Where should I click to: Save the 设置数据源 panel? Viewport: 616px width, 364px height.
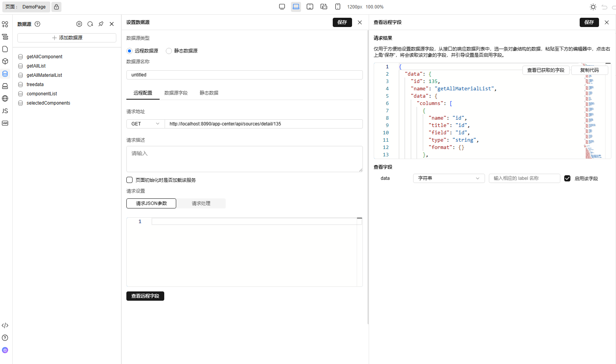(342, 22)
